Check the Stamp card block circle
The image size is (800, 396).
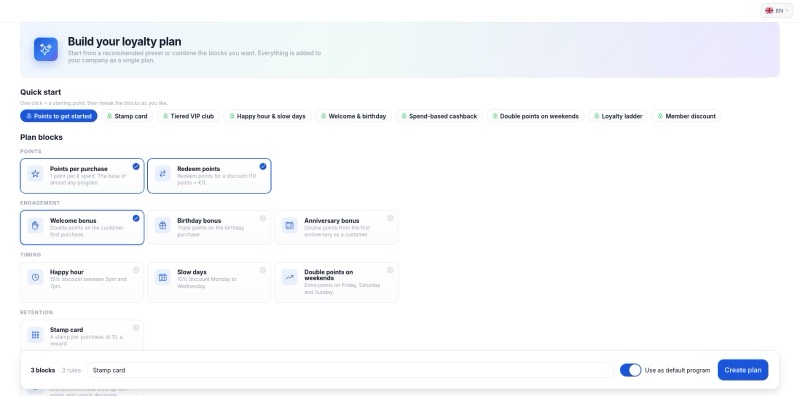pos(136,328)
